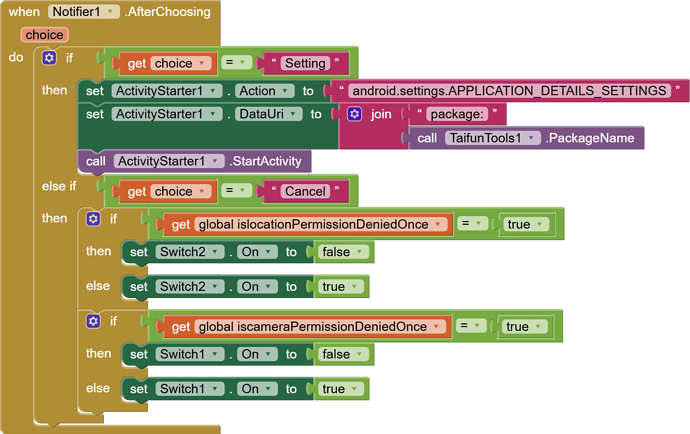Viewport: 690px width, 434px height.
Task: Click the outermost if block's mutator gear icon
Action: pyautogui.click(x=49, y=58)
